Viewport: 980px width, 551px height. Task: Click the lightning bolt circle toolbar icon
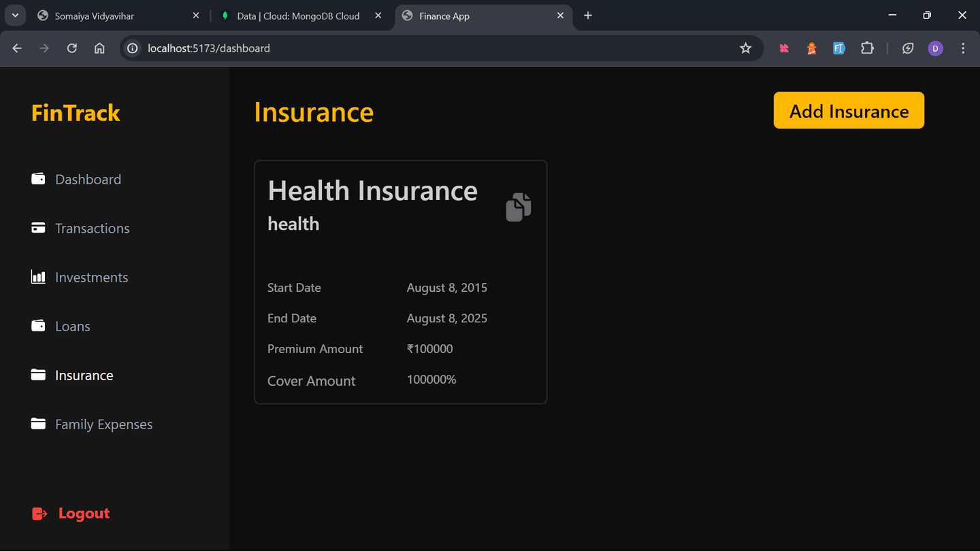(x=908, y=48)
